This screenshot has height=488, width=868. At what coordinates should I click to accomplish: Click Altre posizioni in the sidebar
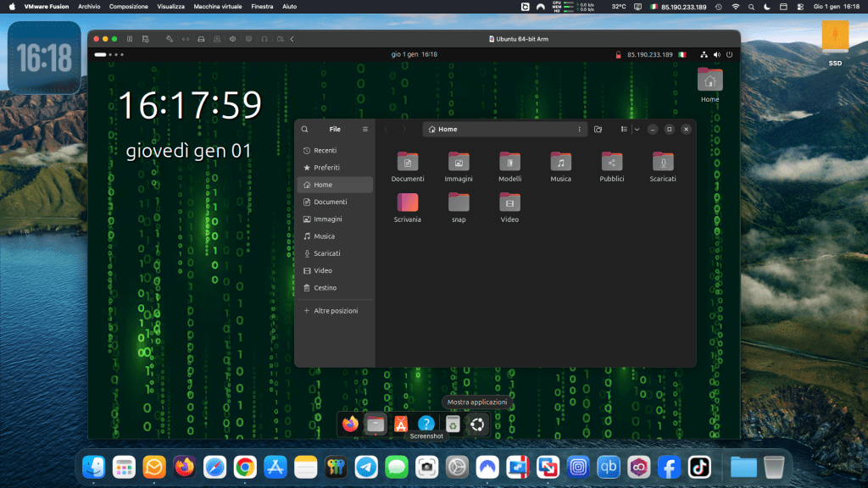336,311
